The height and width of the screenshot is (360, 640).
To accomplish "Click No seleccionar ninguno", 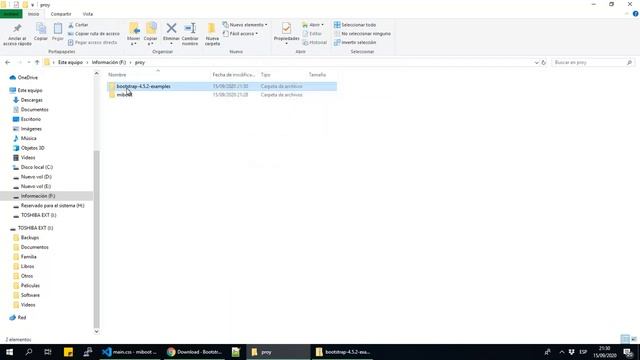I will click(x=362, y=33).
